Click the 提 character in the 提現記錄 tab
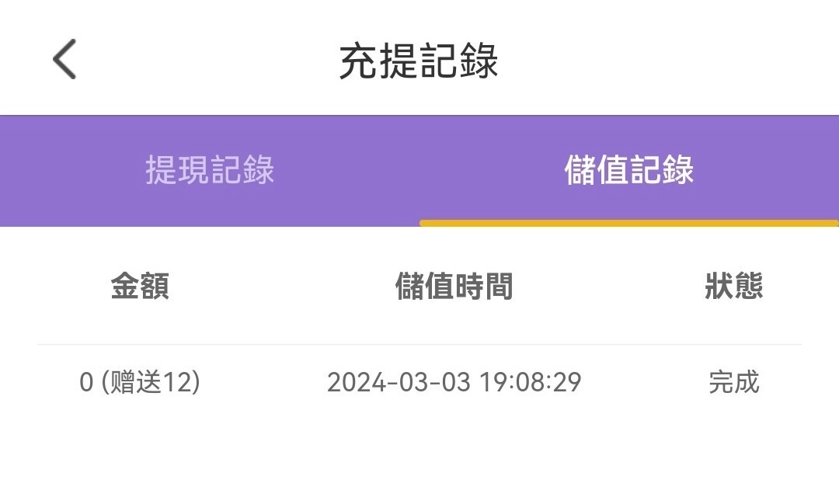The height and width of the screenshot is (504, 839). click(162, 170)
